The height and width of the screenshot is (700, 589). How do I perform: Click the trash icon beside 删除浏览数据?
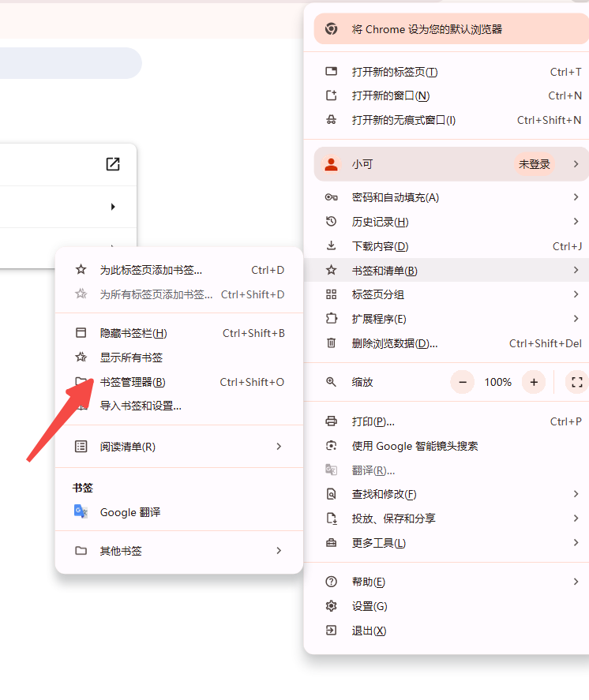coord(331,343)
